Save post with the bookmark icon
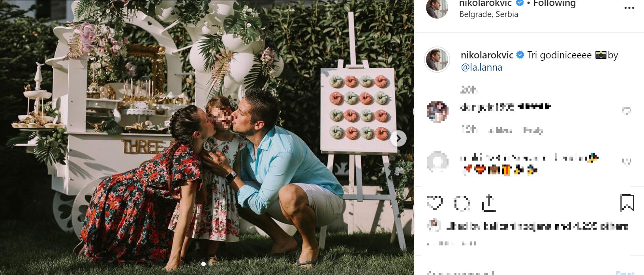Screen dimensions: 644x275 pyautogui.click(x=627, y=203)
